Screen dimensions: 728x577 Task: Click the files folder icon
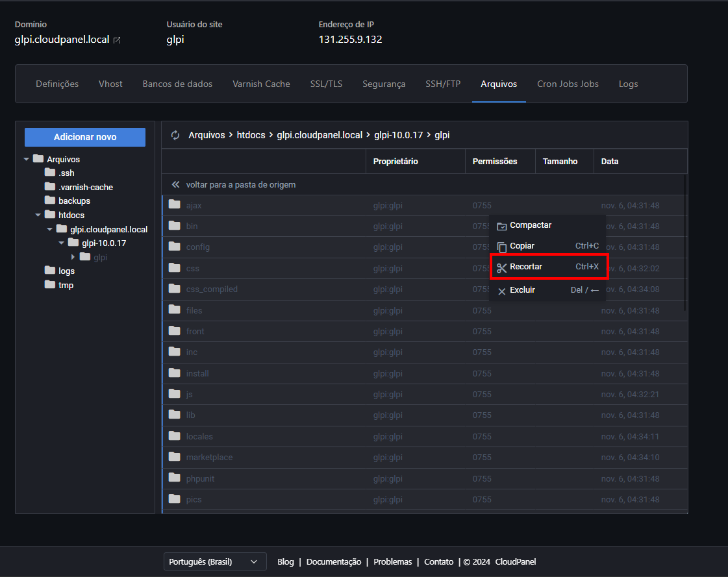(x=175, y=310)
